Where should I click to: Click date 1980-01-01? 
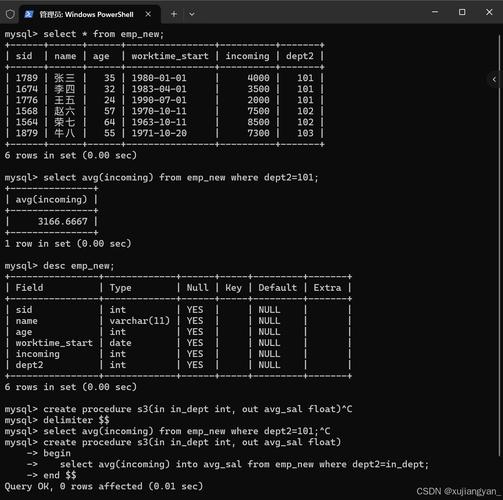(x=159, y=78)
